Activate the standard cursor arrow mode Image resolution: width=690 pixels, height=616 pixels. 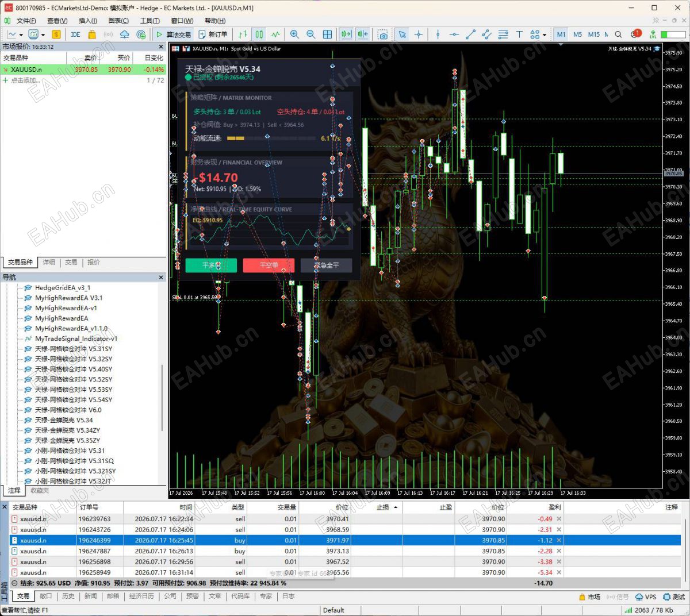click(x=402, y=34)
